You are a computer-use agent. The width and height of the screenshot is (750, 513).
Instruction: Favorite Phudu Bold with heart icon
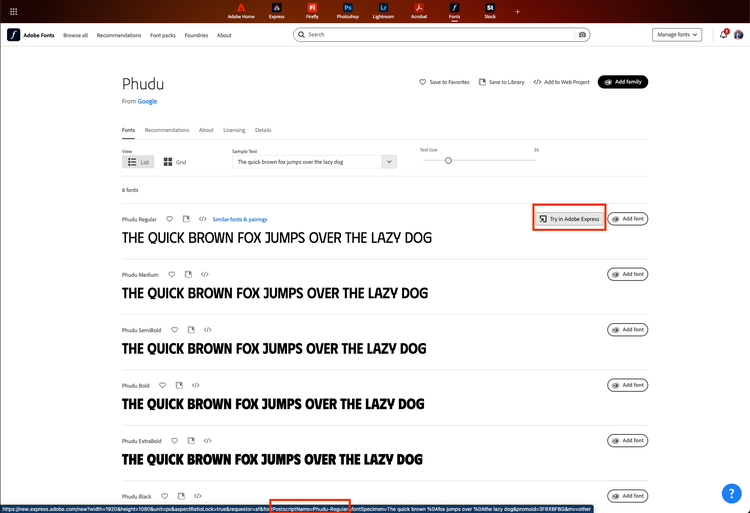click(x=162, y=385)
